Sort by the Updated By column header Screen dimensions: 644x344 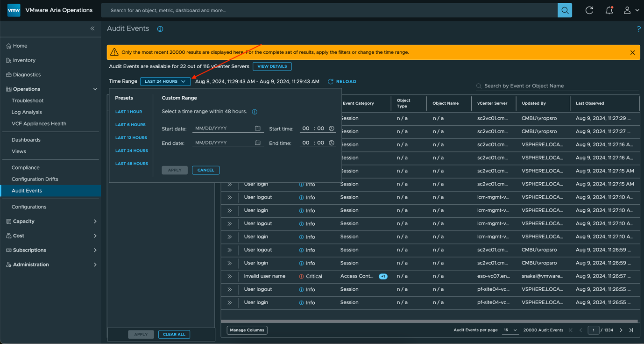pyautogui.click(x=534, y=103)
